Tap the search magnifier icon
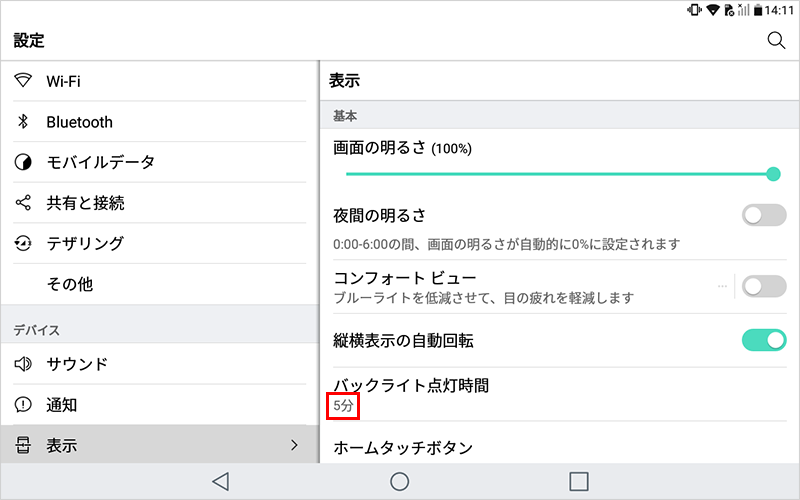Viewport: 800px width, 500px height. pos(776,40)
